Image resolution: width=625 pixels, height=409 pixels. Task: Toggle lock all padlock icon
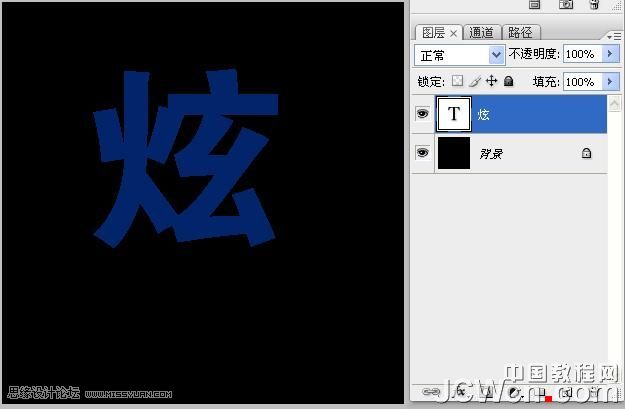(508, 81)
